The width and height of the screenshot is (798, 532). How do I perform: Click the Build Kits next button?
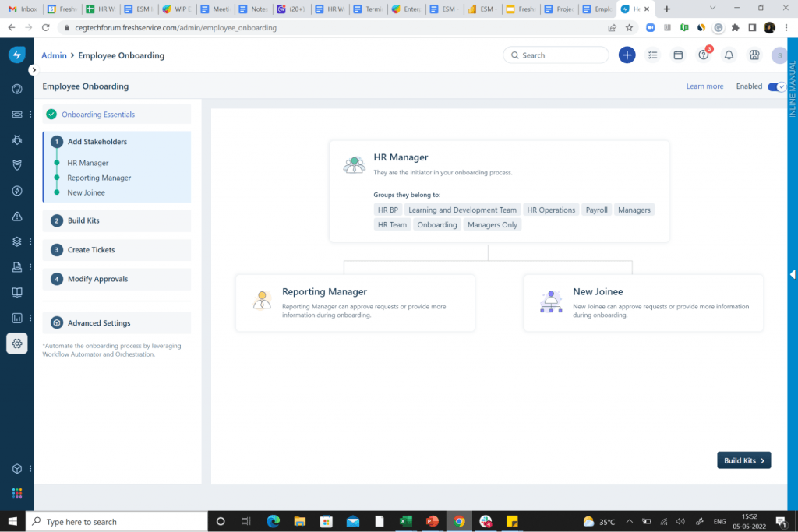coord(743,460)
